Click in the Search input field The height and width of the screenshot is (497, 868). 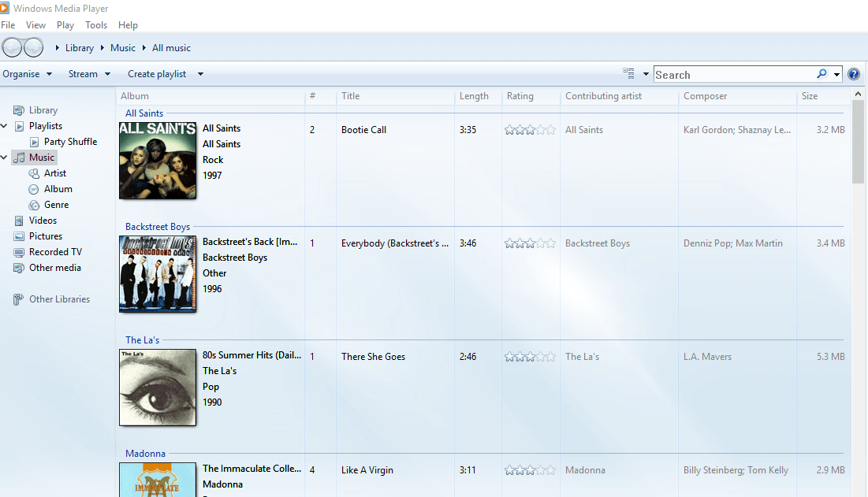(734, 75)
